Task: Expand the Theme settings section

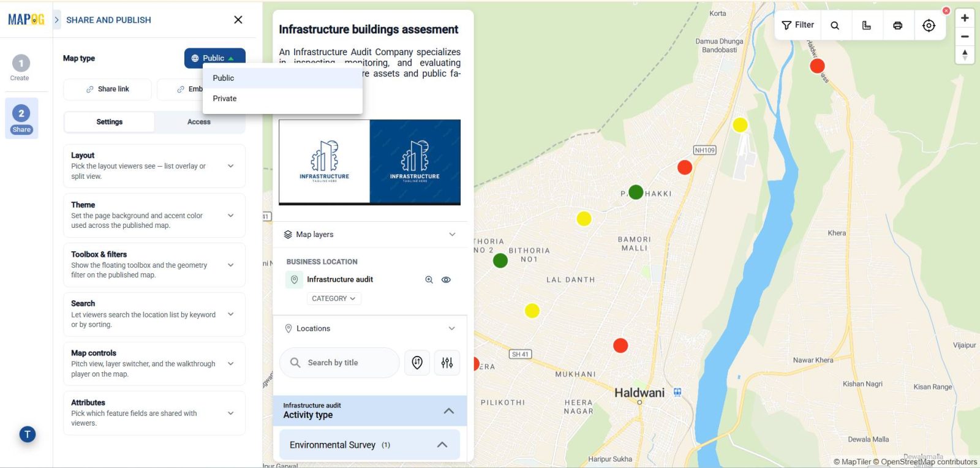Action: point(154,216)
